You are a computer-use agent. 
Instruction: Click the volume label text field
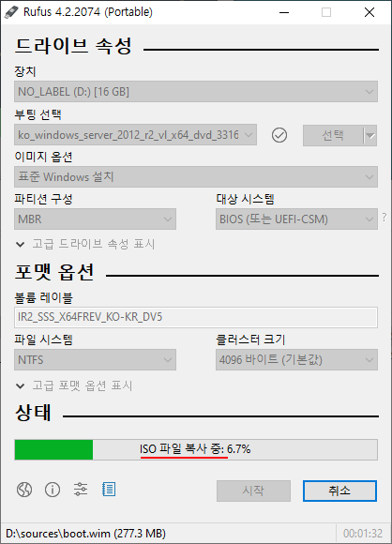(x=196, y=317)
